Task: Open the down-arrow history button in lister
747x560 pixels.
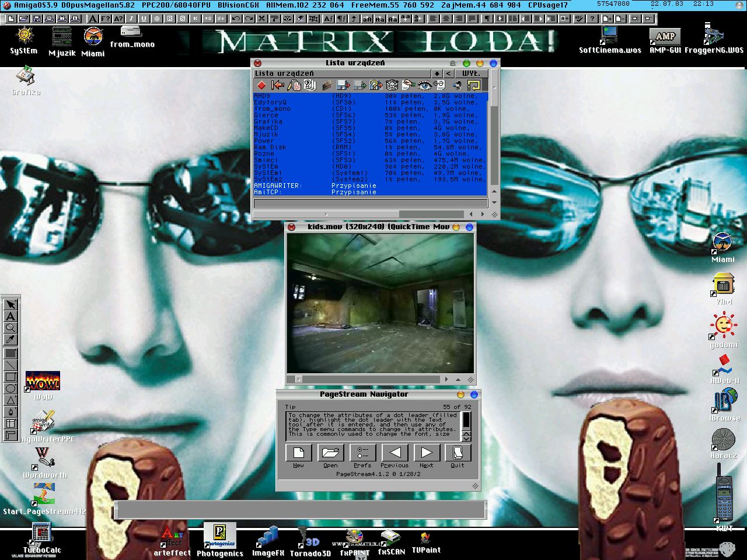Action: [x=437, y=73]
